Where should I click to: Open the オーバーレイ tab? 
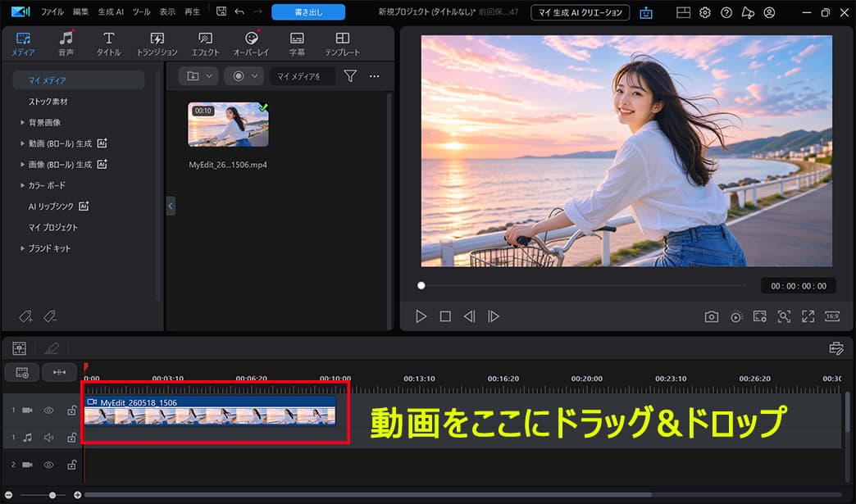(x=251, y=44)
